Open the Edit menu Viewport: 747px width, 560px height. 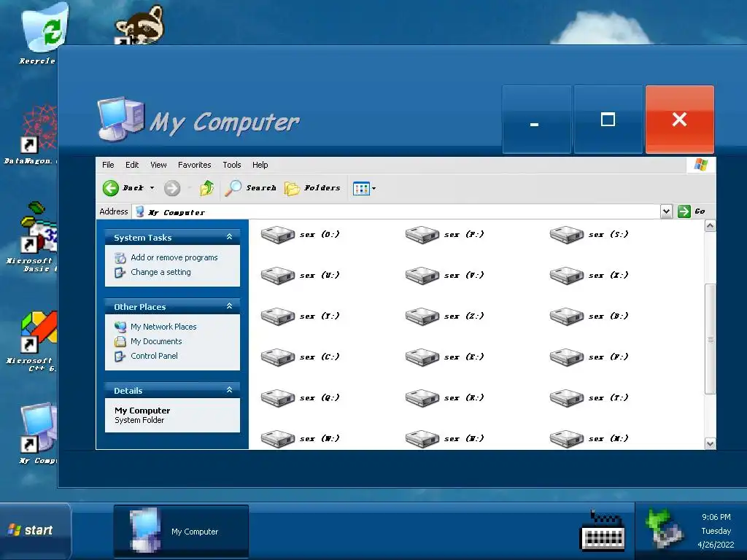pyautogui.click(x=132, y=165)
